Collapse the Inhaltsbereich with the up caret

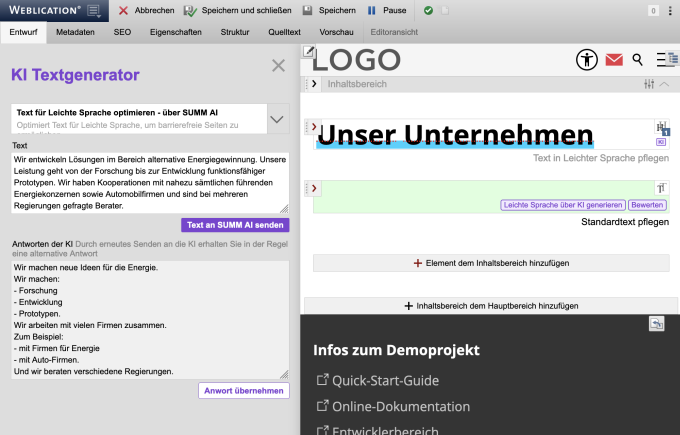pos(664,84)
